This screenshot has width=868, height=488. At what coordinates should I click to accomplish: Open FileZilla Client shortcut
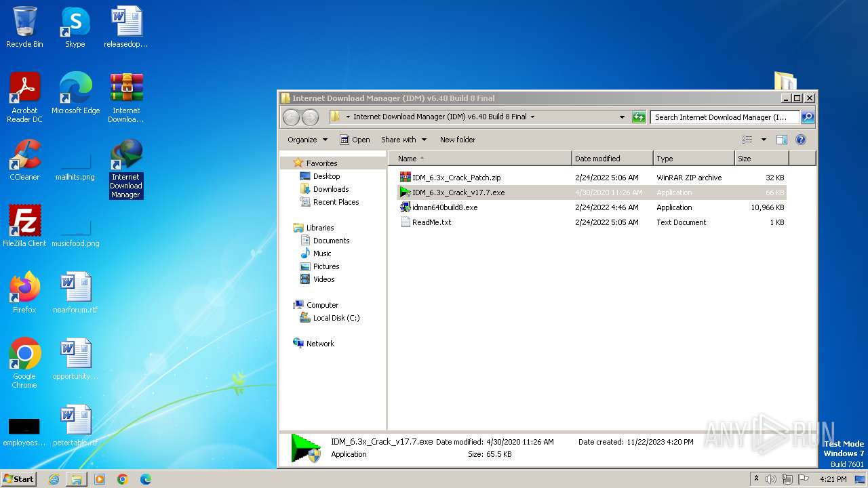(24, 226)
